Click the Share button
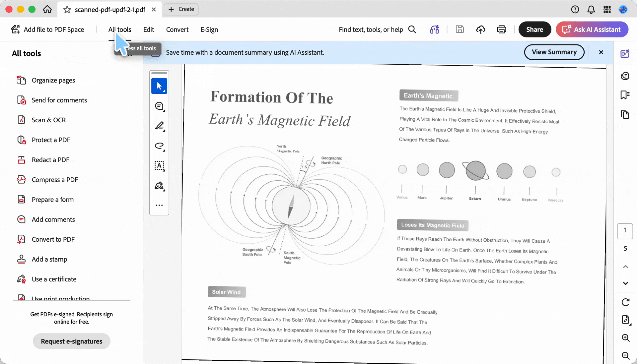 (535, 30)
